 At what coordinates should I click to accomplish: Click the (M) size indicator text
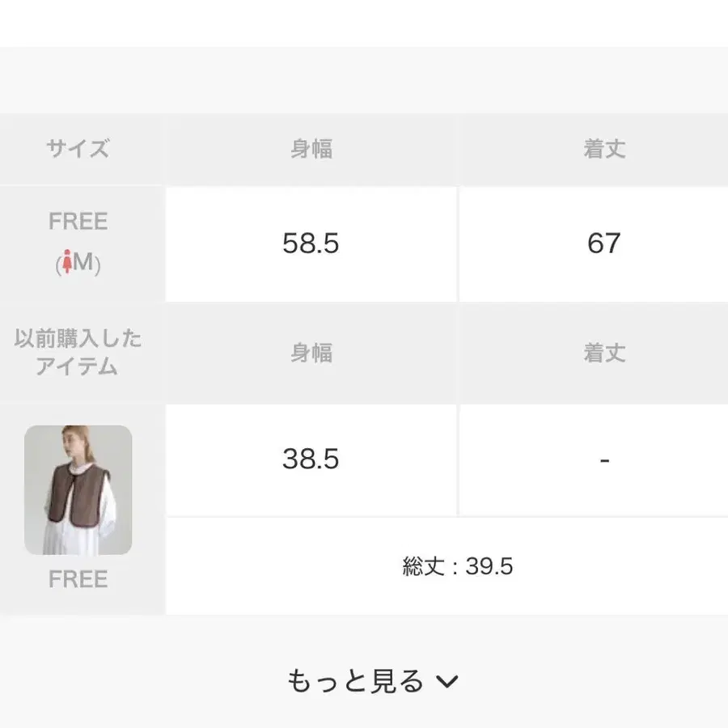pyautogui.click(x=78, y=263)
